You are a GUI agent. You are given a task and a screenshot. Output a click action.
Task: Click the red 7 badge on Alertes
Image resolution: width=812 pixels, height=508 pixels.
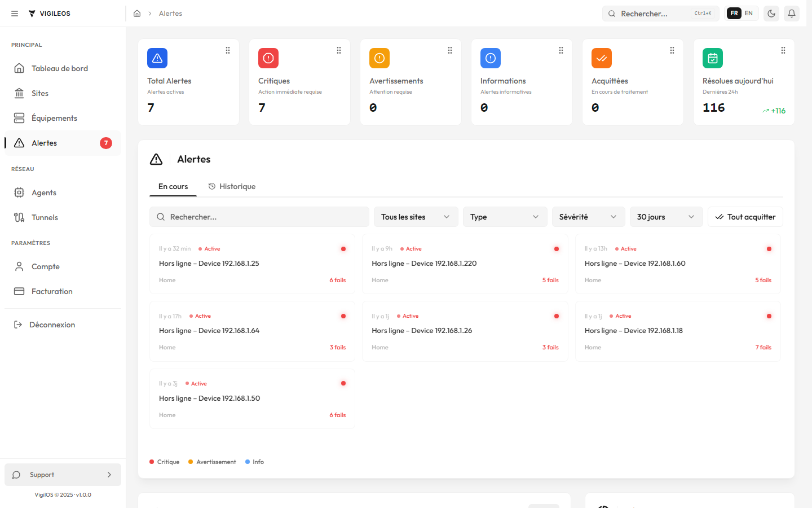(x=106, y=143)
